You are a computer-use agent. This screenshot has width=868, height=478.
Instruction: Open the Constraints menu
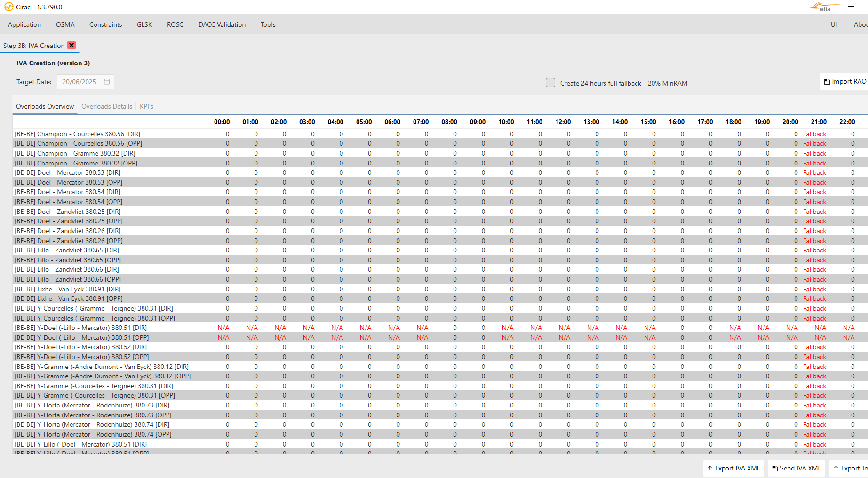point(105,24)
